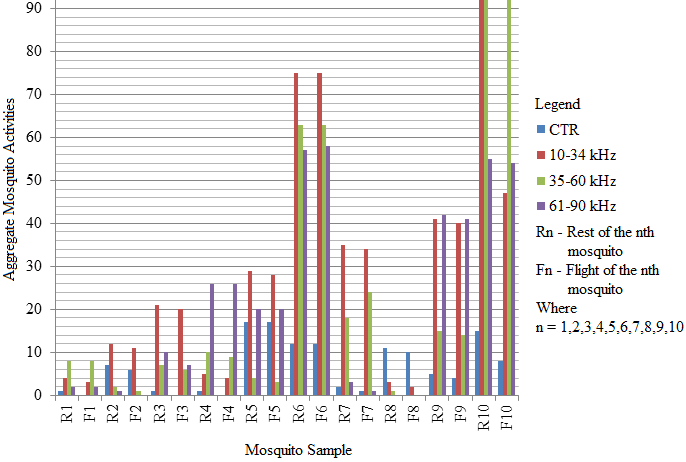686x462 pixels.
Task: Click the blue CTR legend swatch
Action: coord(541,129)
